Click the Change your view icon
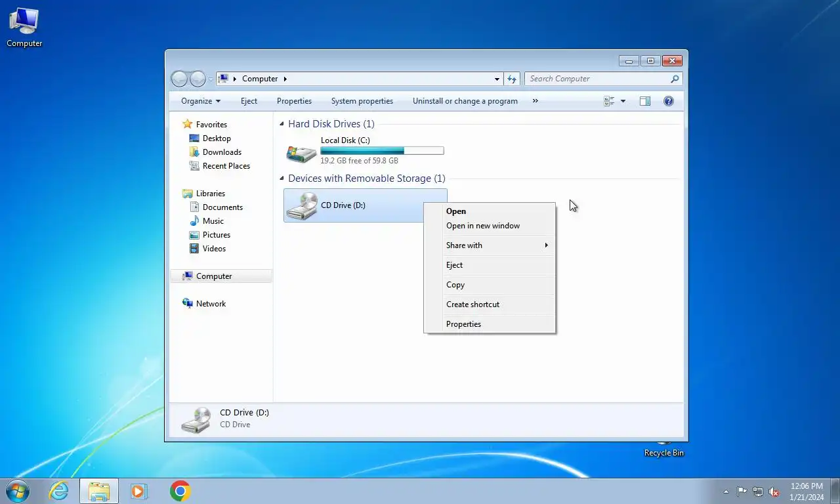 609,101
